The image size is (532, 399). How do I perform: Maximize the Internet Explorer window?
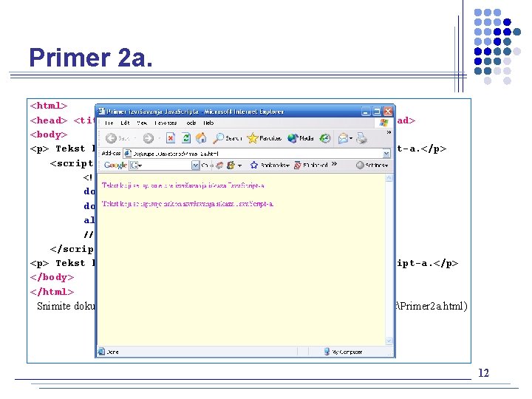point(377,112)
